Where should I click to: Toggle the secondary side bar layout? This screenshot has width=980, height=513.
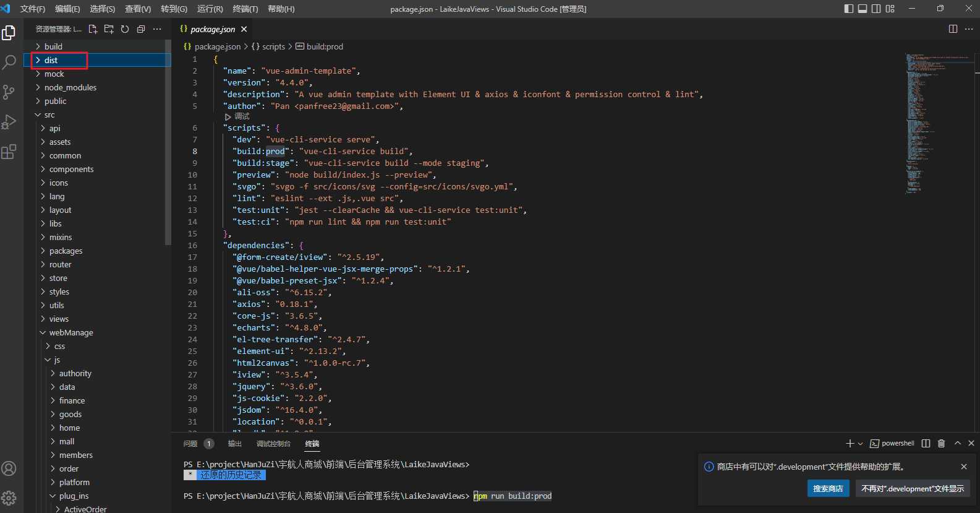tap(876, 9)
